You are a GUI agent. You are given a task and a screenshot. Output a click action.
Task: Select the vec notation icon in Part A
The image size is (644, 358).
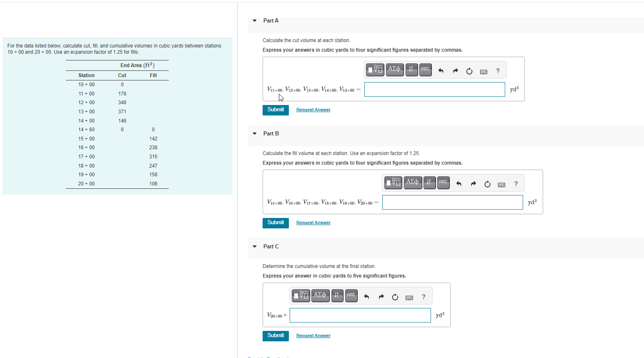point(425,69)
